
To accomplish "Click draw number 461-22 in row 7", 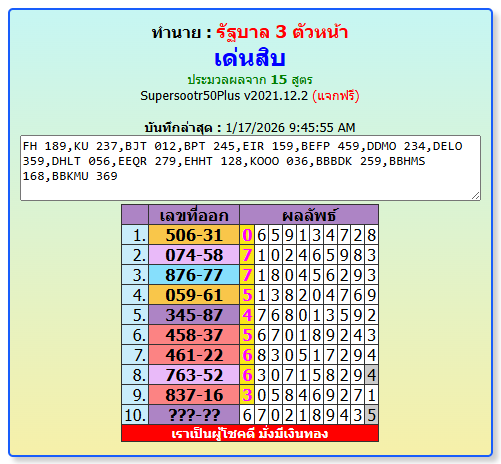I will (194, 355).
